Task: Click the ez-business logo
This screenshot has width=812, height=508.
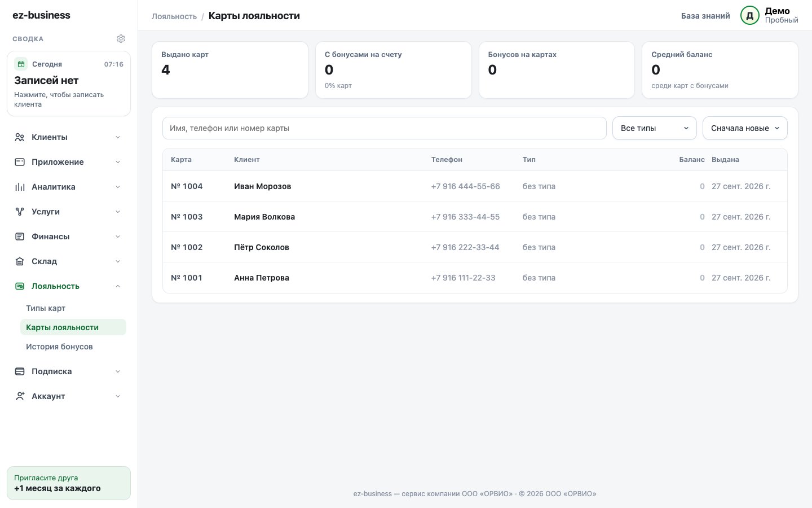Action: pos(42,15)
